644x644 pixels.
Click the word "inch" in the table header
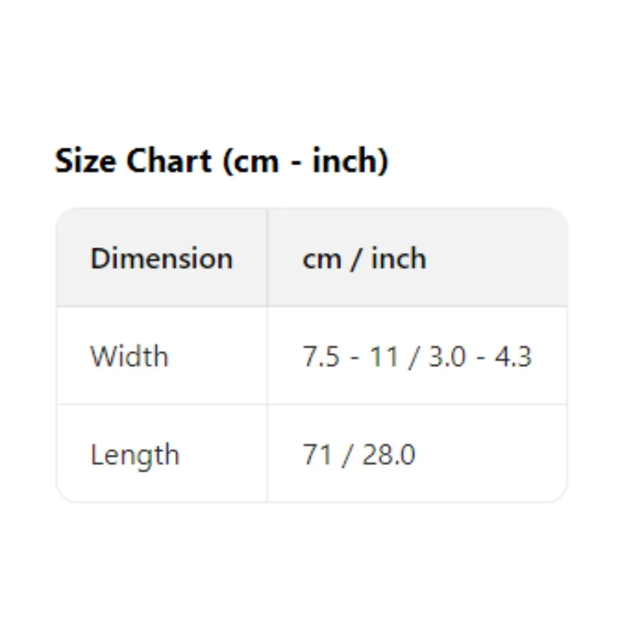click(398, 259)
